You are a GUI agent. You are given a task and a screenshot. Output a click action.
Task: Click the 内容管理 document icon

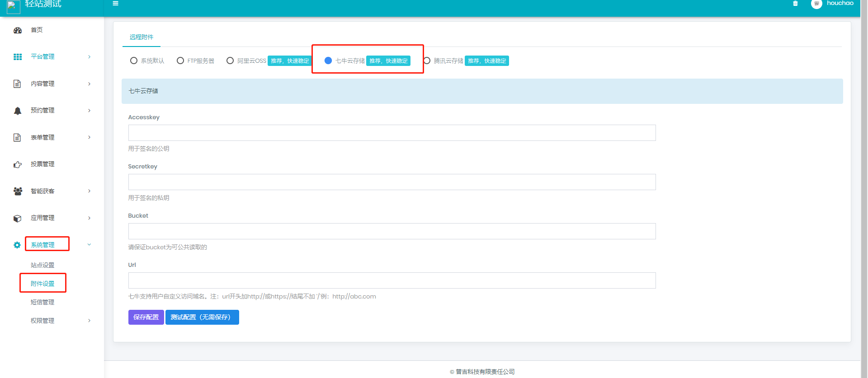(17, 84)
